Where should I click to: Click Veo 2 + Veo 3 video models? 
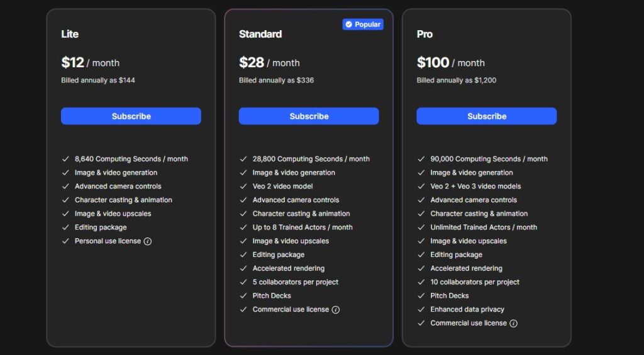point(475,187)
